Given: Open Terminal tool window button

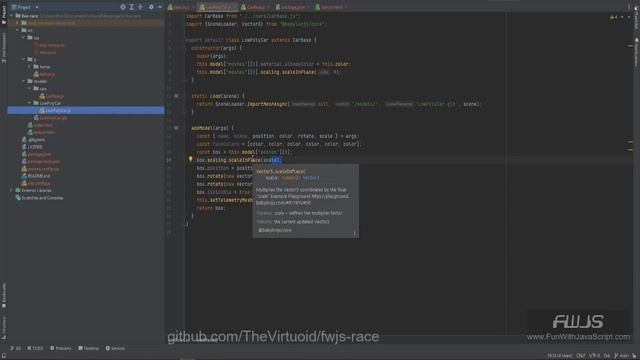Looking at the screenshot, I should click(x=89, y=348).
